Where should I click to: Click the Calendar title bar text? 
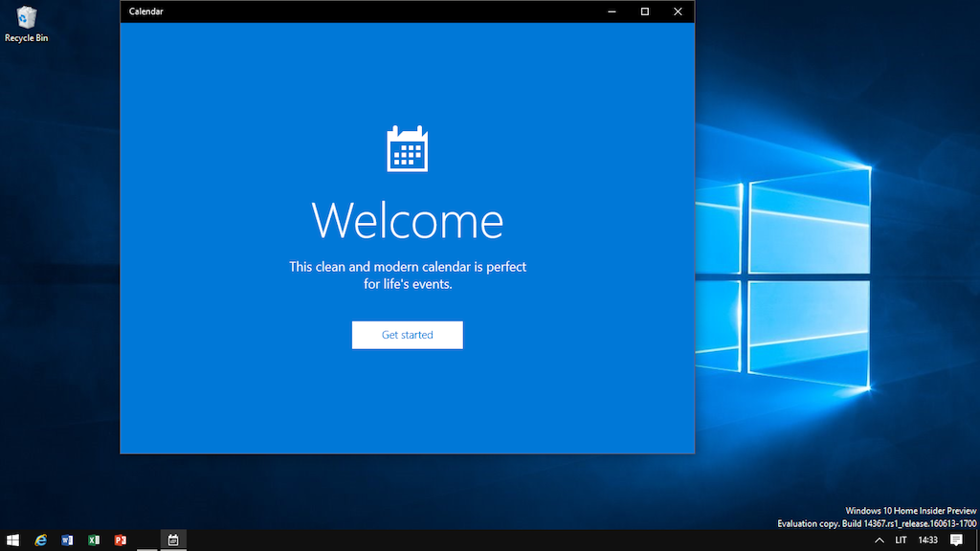click(x=145, y=11)
